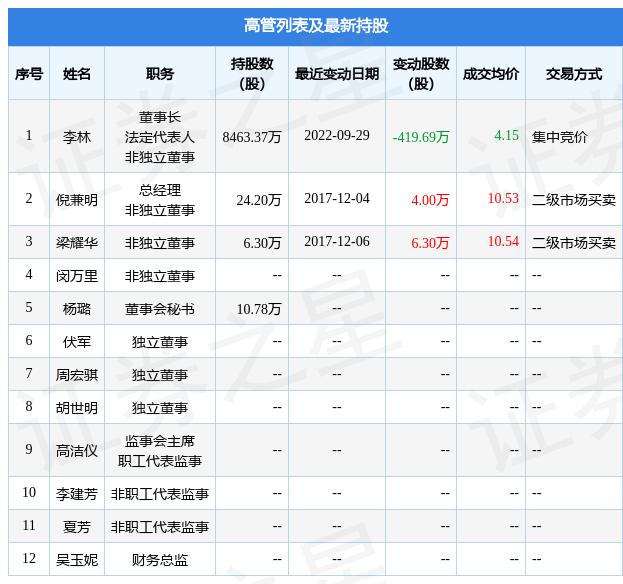
Task: Select the name 吴玉妮
Action: point(77,560)
